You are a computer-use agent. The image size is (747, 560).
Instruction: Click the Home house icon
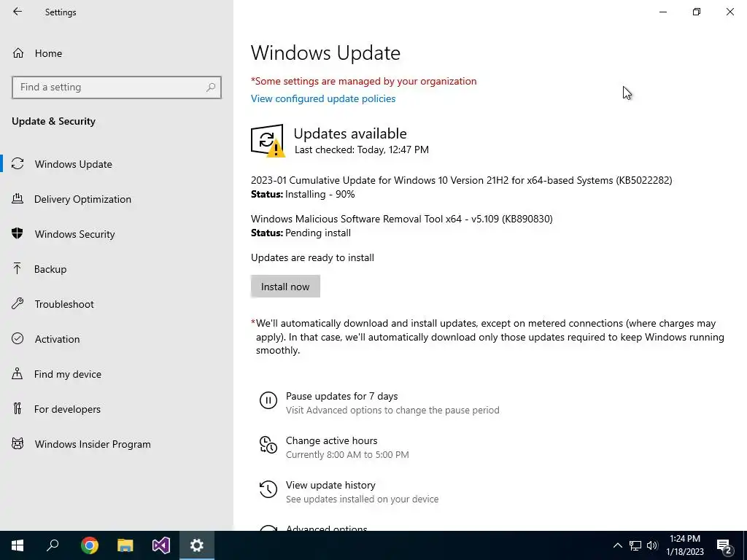coord(18,52)
